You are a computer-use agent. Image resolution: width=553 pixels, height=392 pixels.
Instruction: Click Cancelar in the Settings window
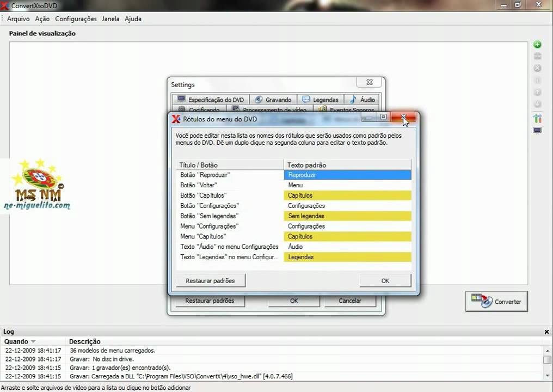point(350,301)
